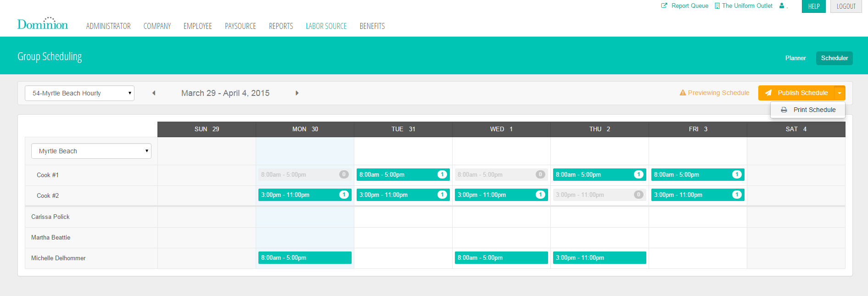Screen dimensions: 868x296
Task: Open the REPORTS menu
Action: [x=281, y=26]
